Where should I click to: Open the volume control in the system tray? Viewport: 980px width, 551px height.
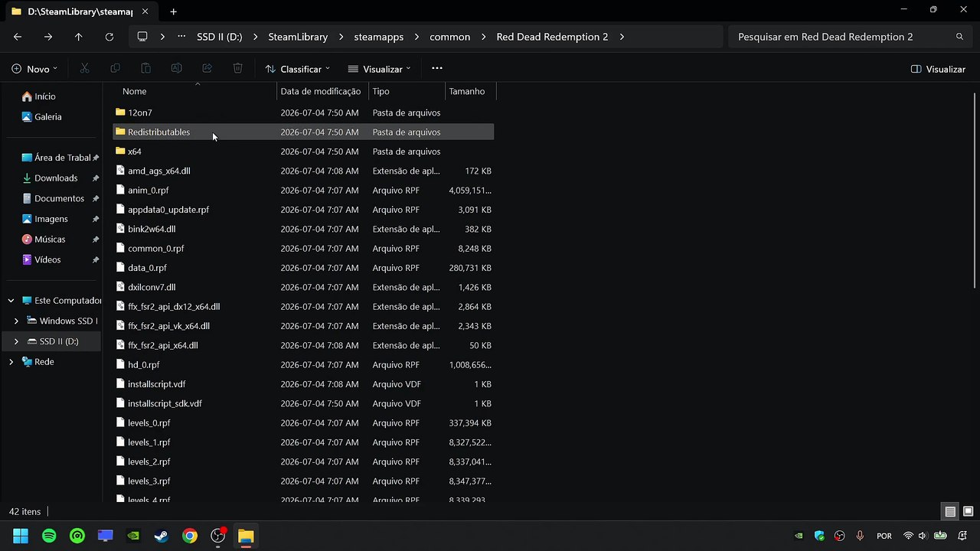tap(923, 536)
